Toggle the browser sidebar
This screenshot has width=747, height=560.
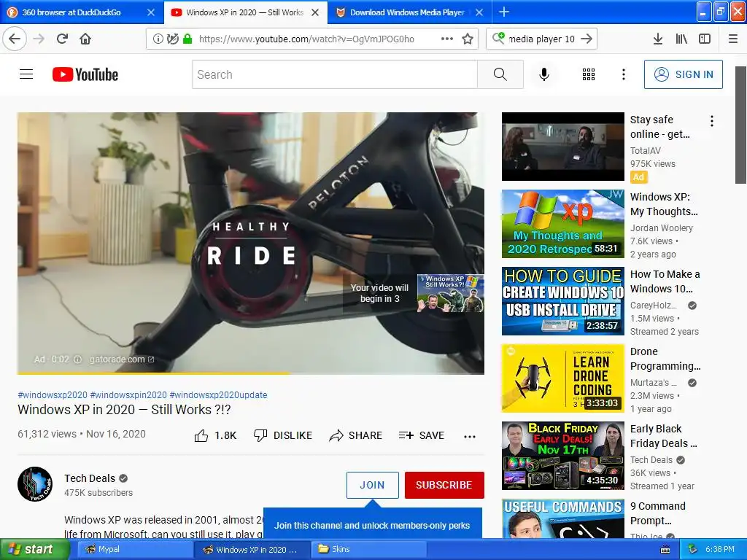pos(705,39)
